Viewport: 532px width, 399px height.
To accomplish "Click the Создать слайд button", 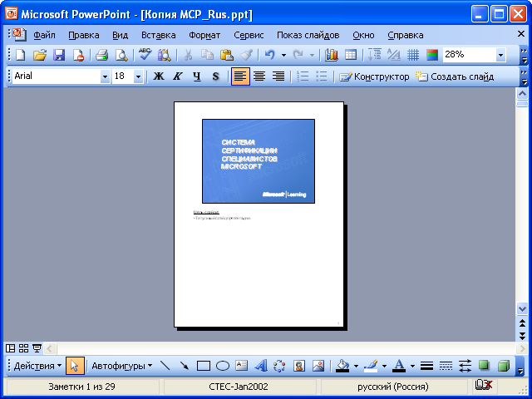I will [455, 76].
